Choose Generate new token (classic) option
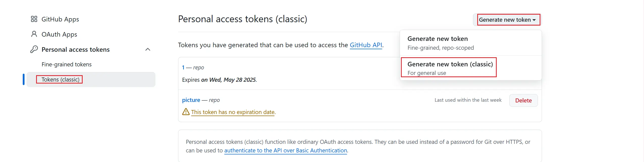Image resolution: width=644 pixels, height=162 pixels. pos(450,68)
